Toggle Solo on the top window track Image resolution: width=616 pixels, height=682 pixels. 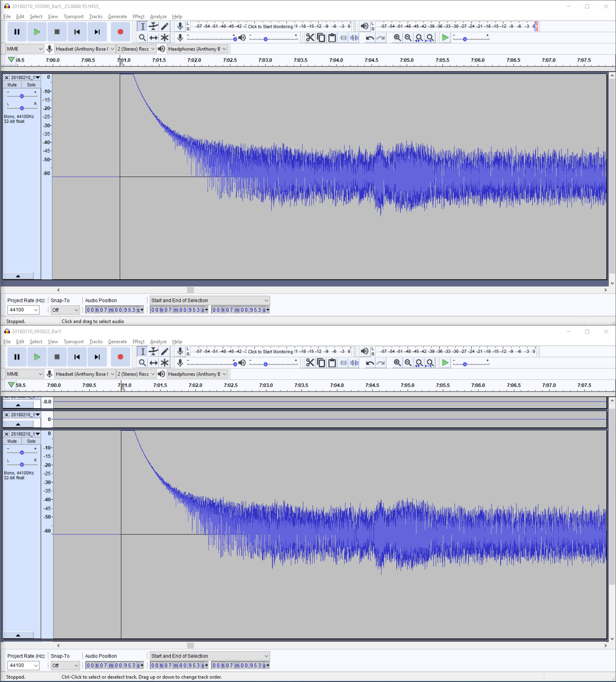[31, 85]
